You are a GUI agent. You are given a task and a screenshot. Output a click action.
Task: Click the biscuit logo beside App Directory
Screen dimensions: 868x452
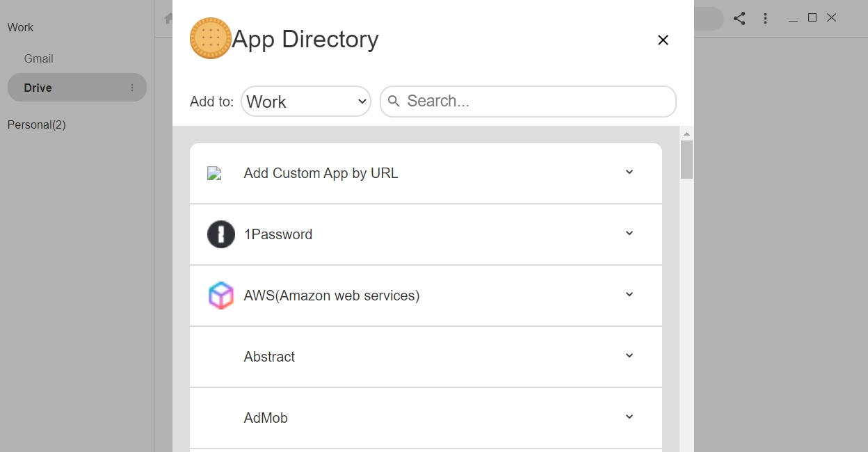click(x=210, y=38)
